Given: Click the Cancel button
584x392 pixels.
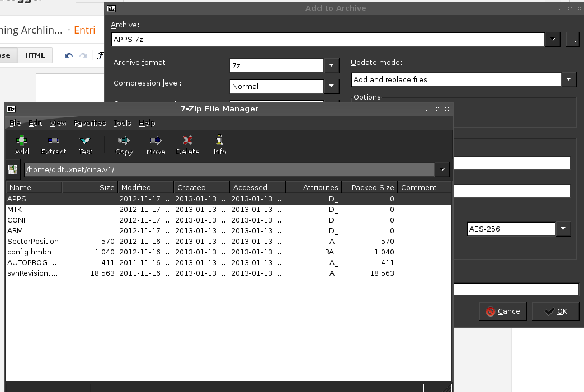Looking at the screenshot, I should (503, 311).
